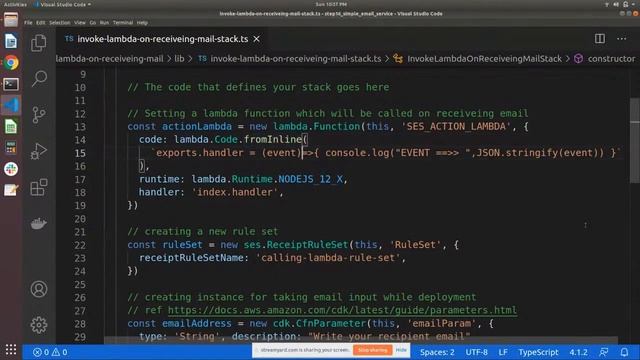This screenshot has height=360, width=640.
Task: Open the Selection menu
Action: point(60,23)
